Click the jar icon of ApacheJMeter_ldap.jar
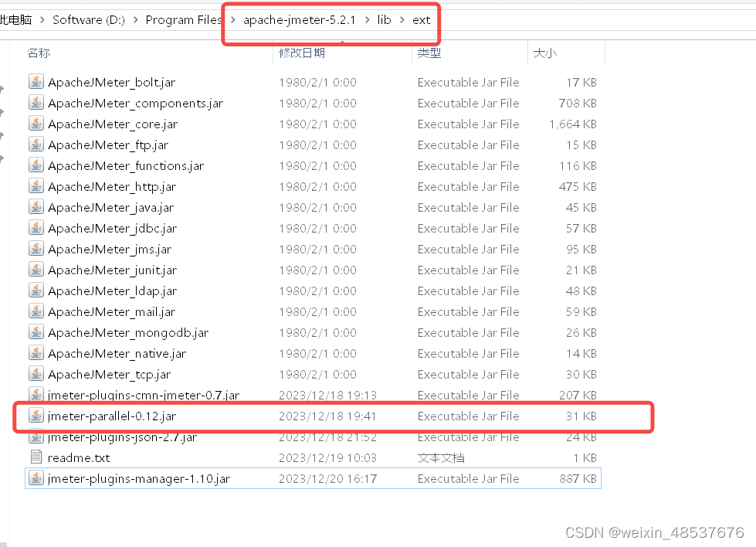This screenshot has width=756, height=547. pos(36,290)
